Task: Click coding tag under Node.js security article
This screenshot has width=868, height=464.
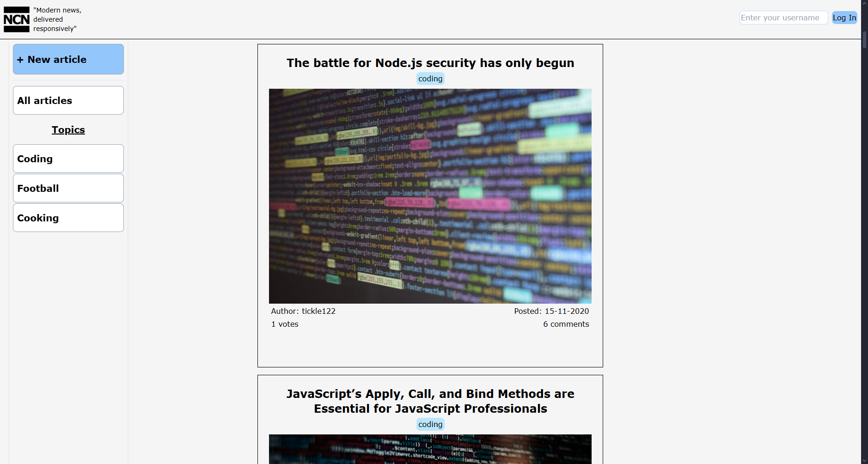Action: (x=430, y=79)
